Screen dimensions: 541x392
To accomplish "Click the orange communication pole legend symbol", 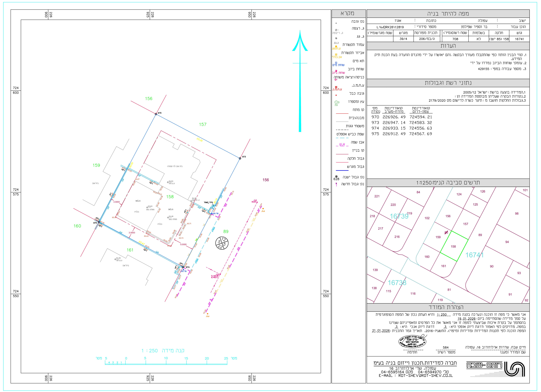I will coord(336,46).
